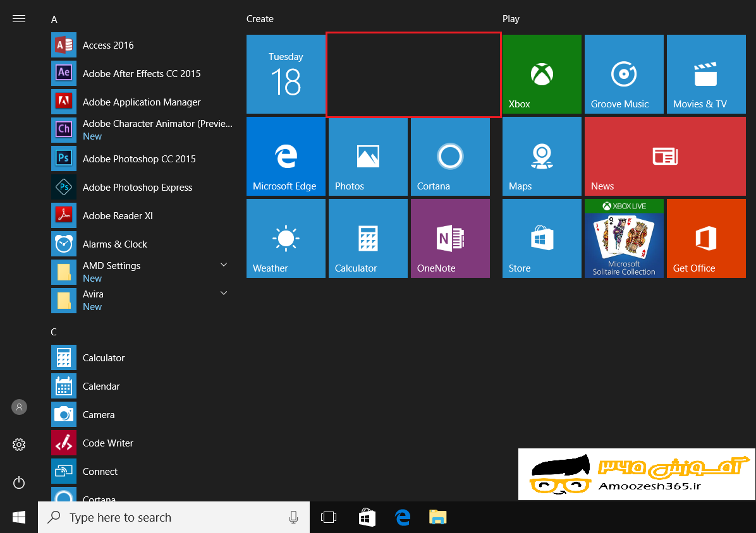Open the Microsoft Edge tile
The image size is (756, 533).
click(286, 157)
